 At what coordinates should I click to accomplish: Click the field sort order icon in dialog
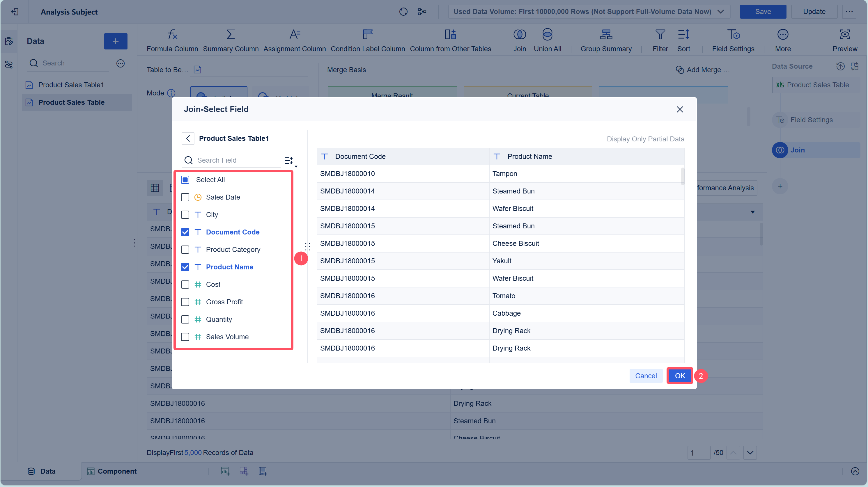pyautogui.click(x=289, y=160)
